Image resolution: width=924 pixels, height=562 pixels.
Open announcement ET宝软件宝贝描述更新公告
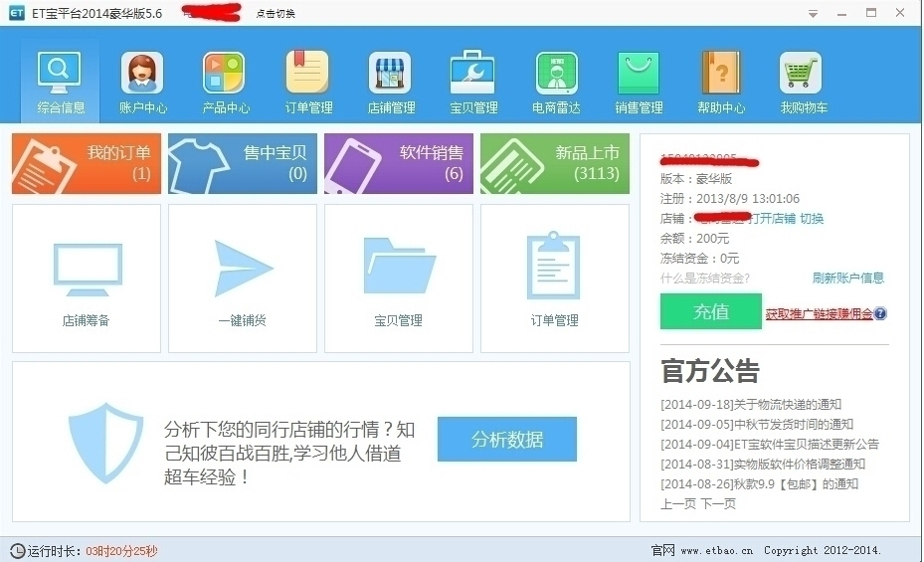pos(770,444)
